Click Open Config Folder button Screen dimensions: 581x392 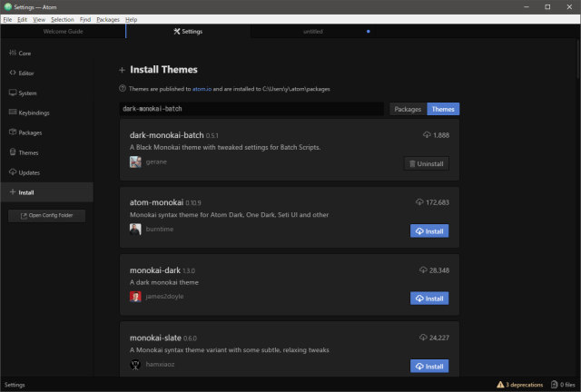[x=46, y=216]
